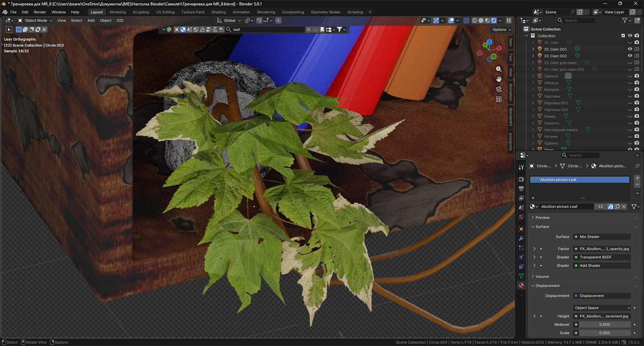
Task: Expand the Preview panel
Action: pos(542,218)
